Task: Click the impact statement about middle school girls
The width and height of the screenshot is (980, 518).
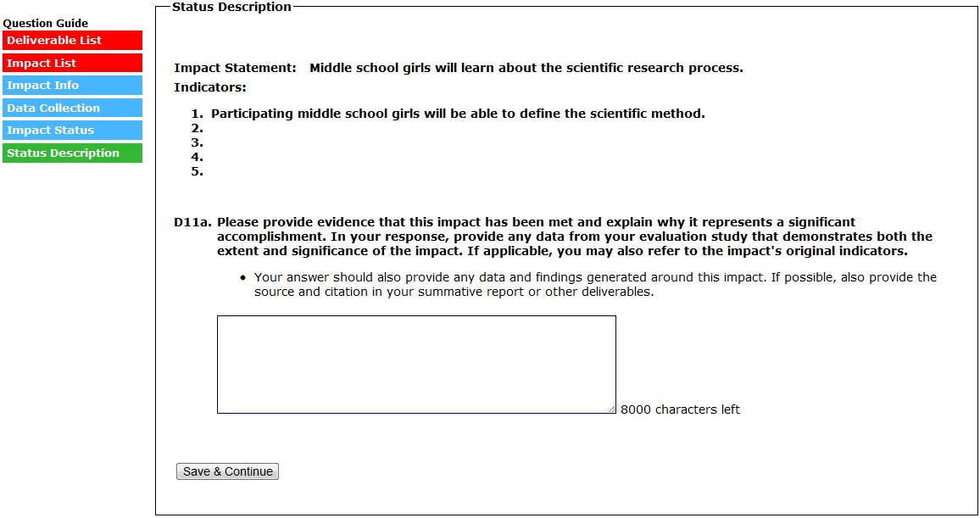Action: pos(526,68)
